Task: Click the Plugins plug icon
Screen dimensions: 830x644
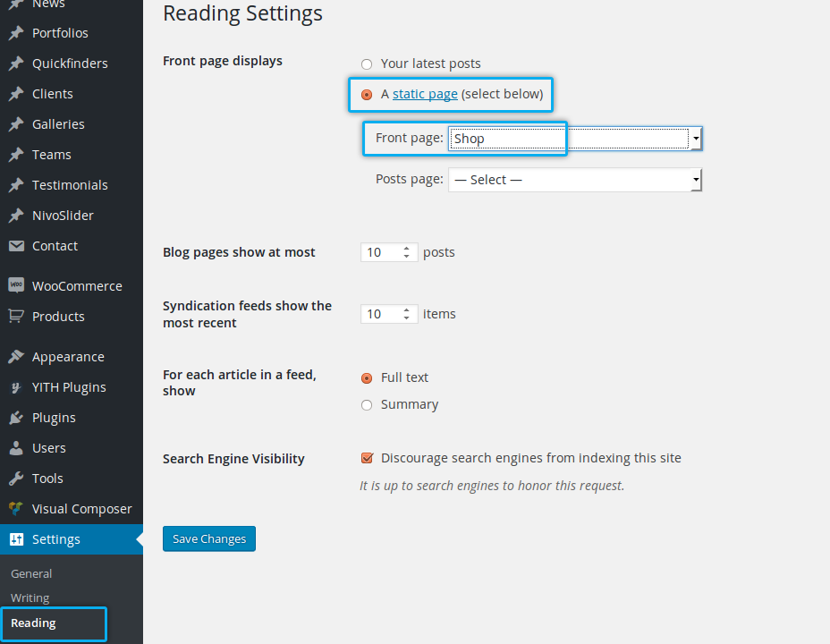Action: pyautogui.click(x=16, y=417)
